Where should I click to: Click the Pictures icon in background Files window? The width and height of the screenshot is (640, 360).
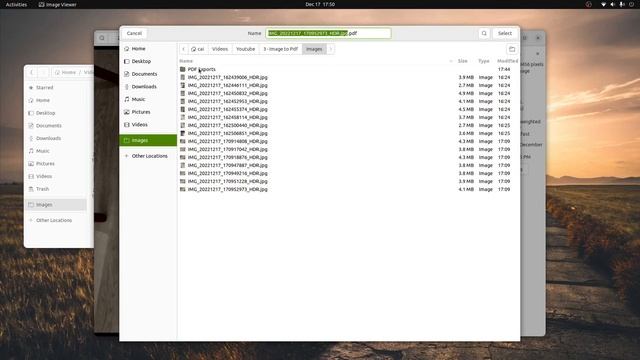click(x=31, y=164)
